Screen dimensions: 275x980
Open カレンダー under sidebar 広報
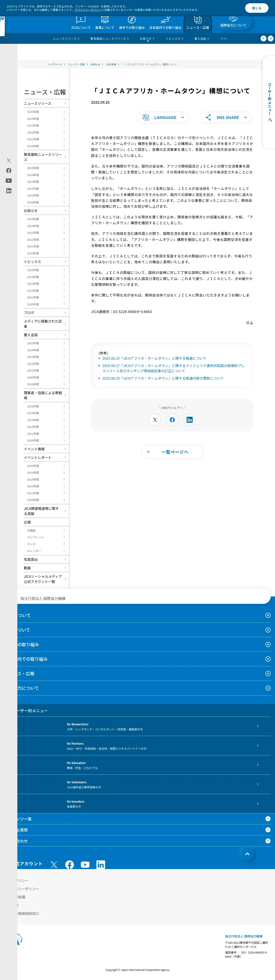(46, 551)
